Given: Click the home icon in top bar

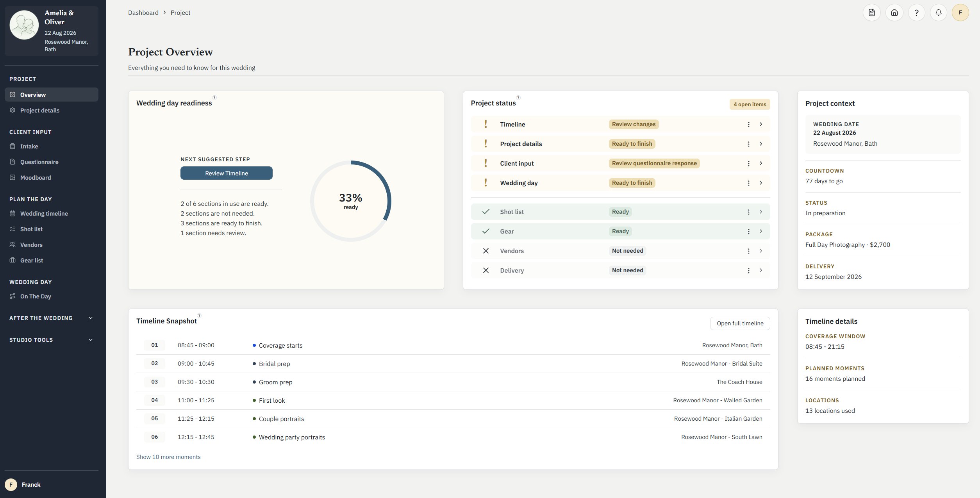Looking at the screenshot, I should click(x=894, y=12).
